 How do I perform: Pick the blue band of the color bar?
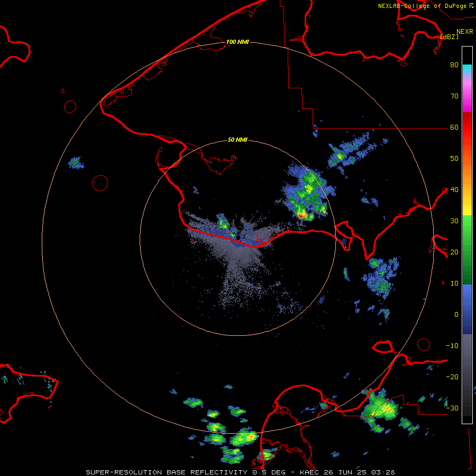click(x=467, y=309)
